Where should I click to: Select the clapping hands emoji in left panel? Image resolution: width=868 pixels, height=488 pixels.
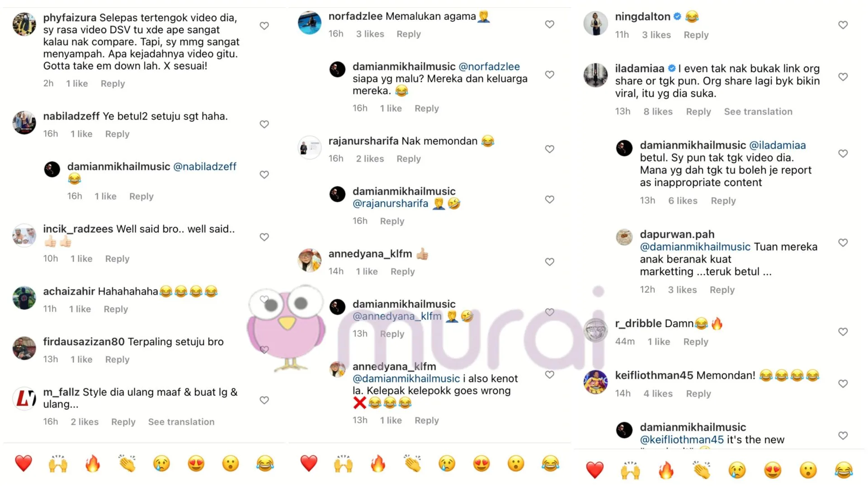(127, 464)
